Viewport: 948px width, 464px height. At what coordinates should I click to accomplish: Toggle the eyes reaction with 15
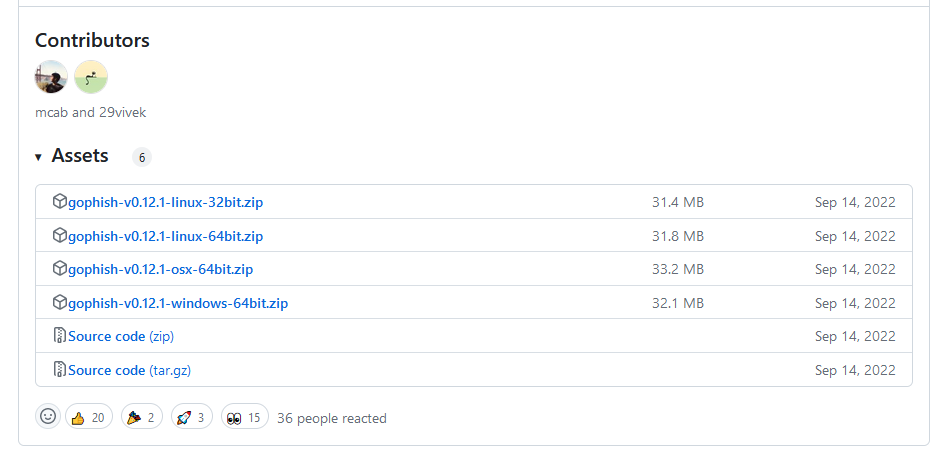(x=245, y=417)
